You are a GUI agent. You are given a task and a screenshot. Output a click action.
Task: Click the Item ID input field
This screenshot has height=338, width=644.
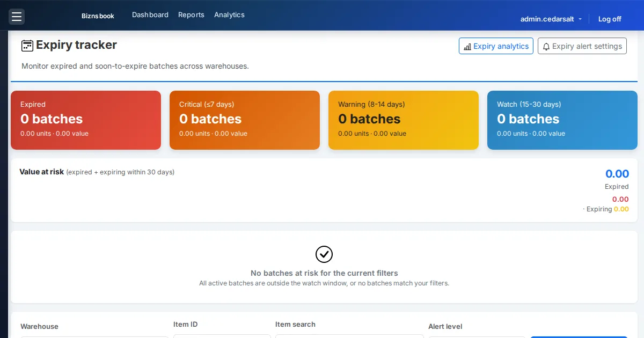point(222,336)
